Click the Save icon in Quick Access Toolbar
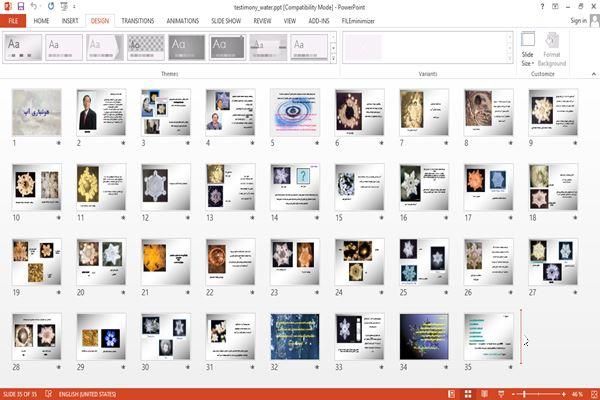600x400 pixels. click(21, 7)
